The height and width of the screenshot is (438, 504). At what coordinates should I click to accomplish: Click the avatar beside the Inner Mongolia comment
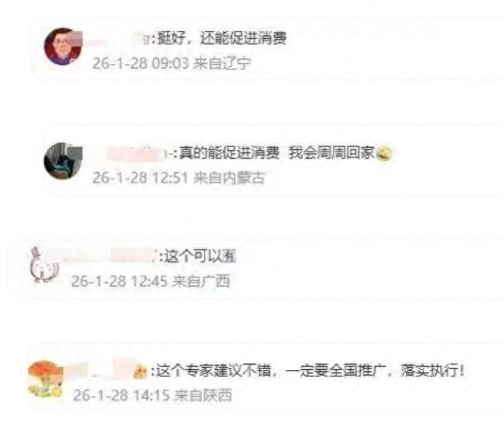tap(62, 160)
